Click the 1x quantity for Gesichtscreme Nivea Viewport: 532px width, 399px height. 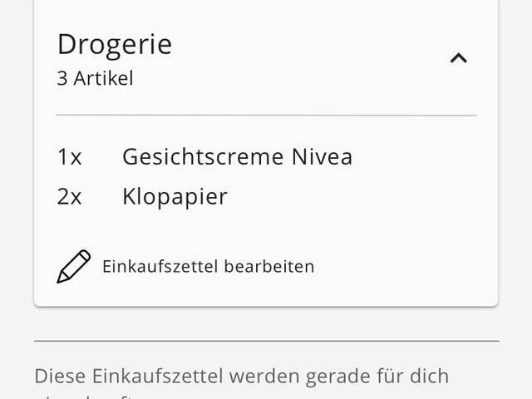(70, 156)
